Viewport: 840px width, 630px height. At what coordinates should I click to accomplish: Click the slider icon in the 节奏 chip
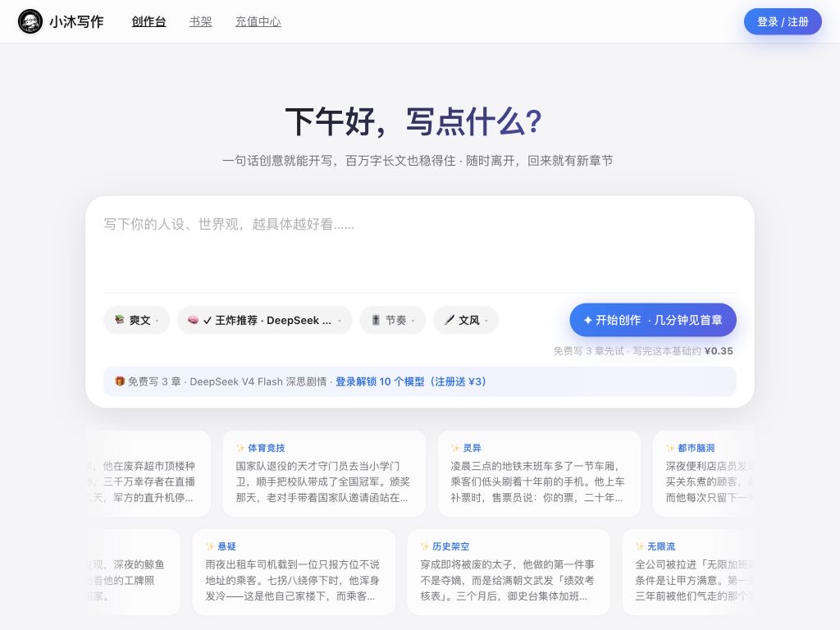point(376,320)
